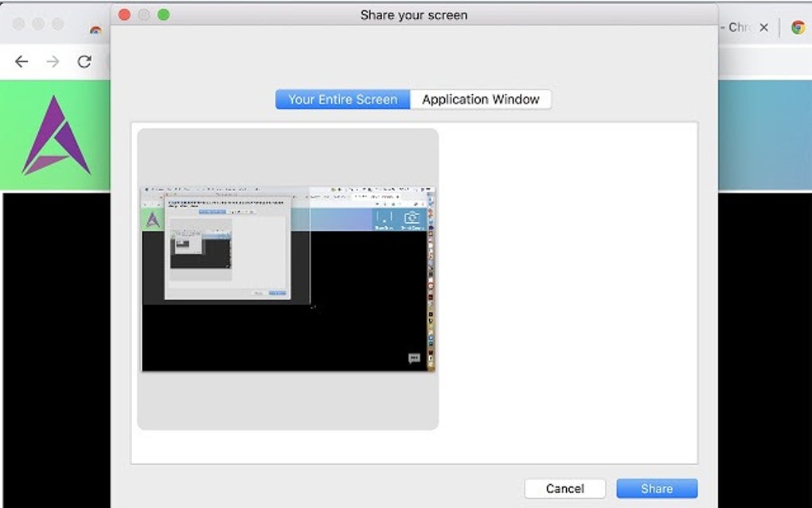This screenshot has height=508, width=812.
Task: Click the yellow minimize button on the dialog
Action: (143, 14)
